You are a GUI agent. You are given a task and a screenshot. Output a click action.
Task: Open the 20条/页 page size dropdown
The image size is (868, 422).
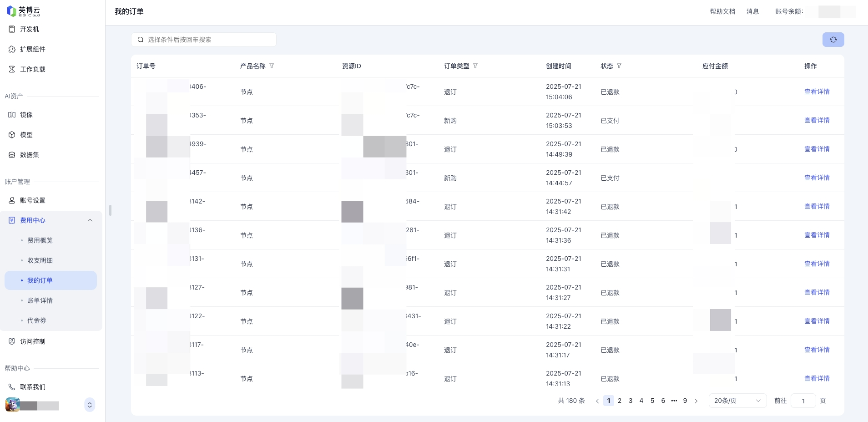coord(737,401)
